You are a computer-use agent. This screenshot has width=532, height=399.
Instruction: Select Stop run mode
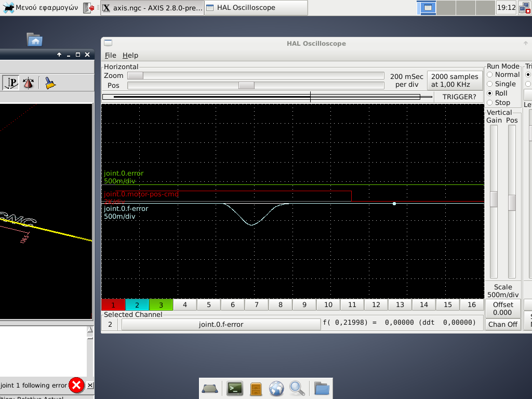tap(490, 103)
